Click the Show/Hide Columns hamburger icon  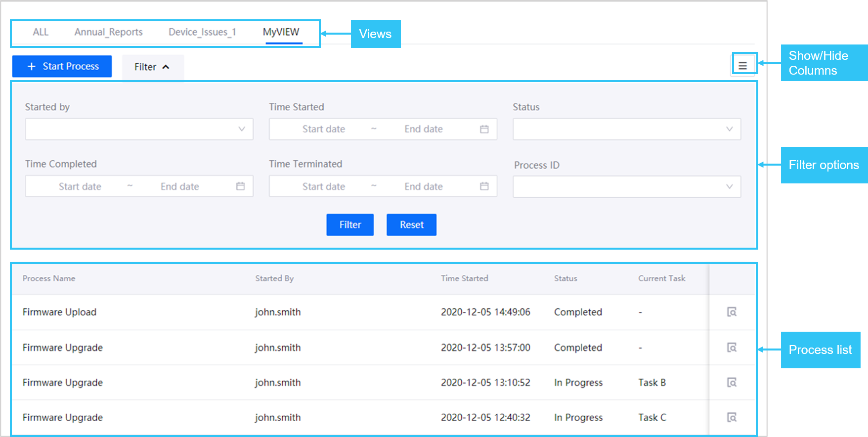coord(742,65)
